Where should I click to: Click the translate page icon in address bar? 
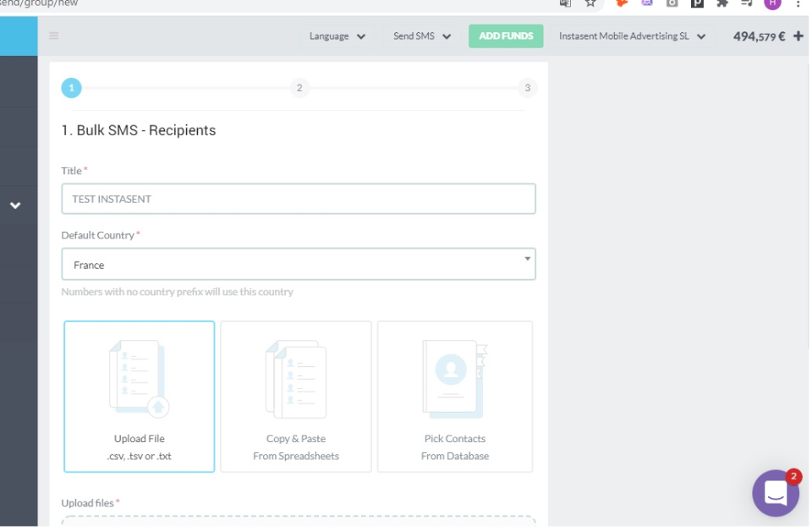tap(565, 3)
